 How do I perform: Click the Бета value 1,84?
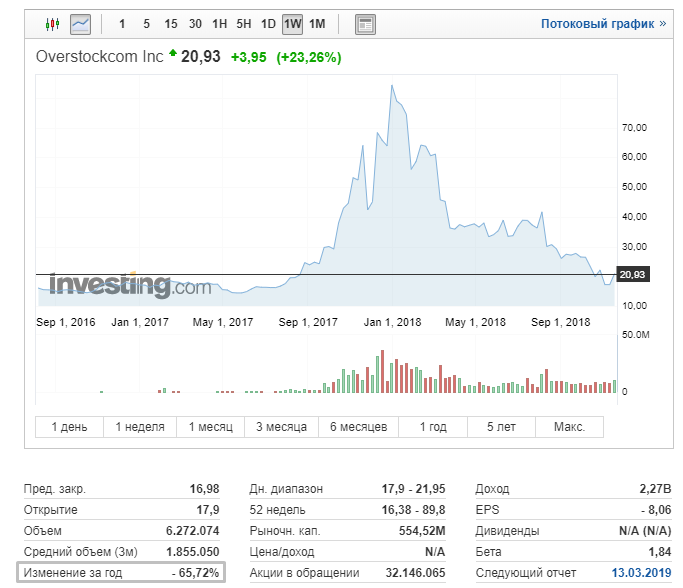pyautogui.click(x=660, y=551)
